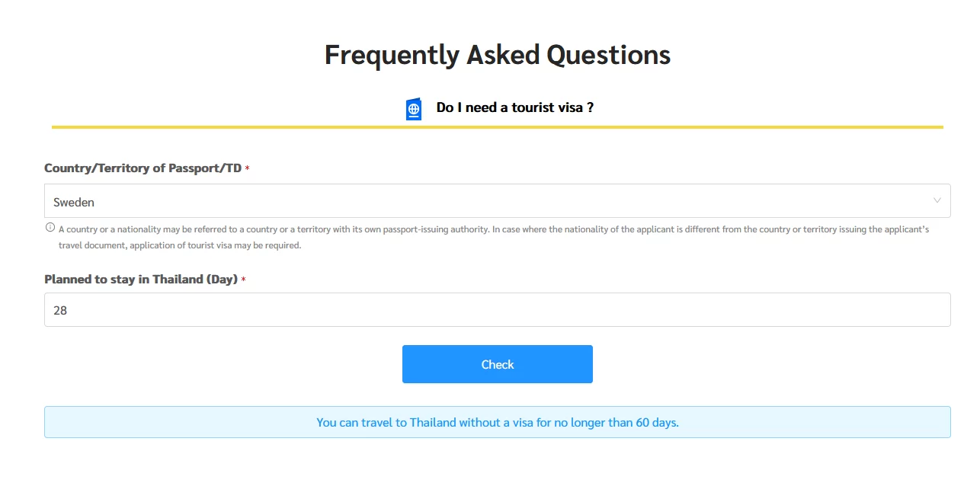Click the visa-free travel result banner
Image resolution: width=980 pixels, height=483 pixels.
click(497, 422)
